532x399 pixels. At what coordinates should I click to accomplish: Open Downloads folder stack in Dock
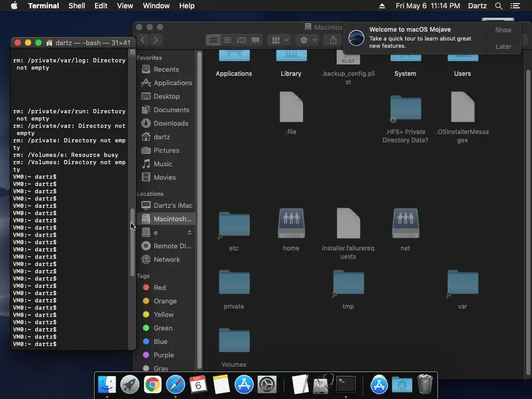pos(402,385)
